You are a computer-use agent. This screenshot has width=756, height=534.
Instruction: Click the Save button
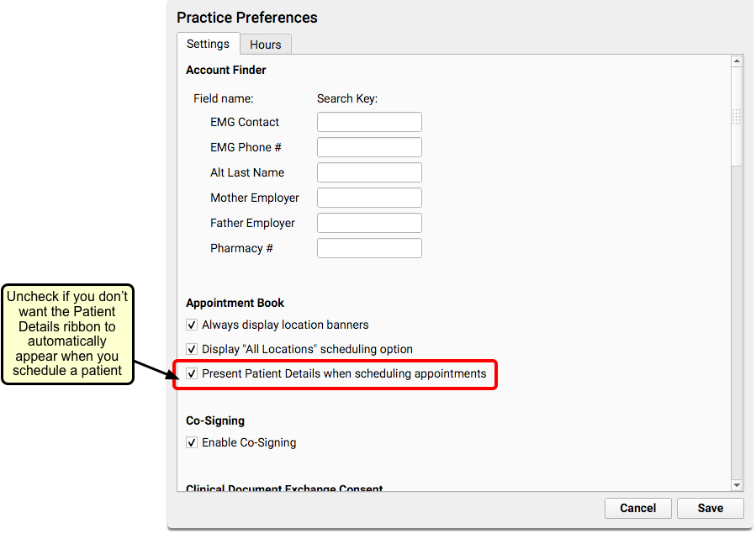point(711,508)
